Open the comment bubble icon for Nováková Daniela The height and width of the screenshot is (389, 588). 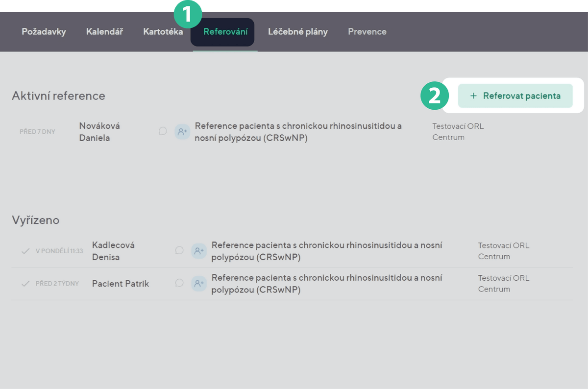pos(163,131)
